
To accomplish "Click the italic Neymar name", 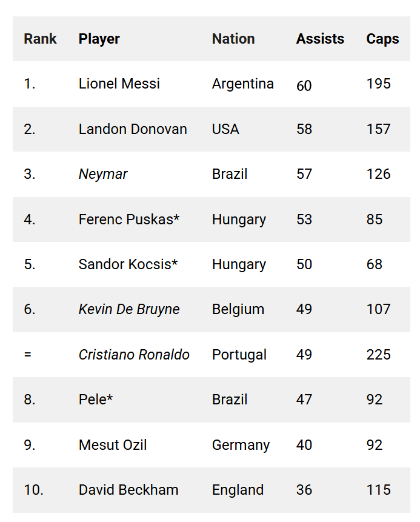I will [x=103, y=174].
